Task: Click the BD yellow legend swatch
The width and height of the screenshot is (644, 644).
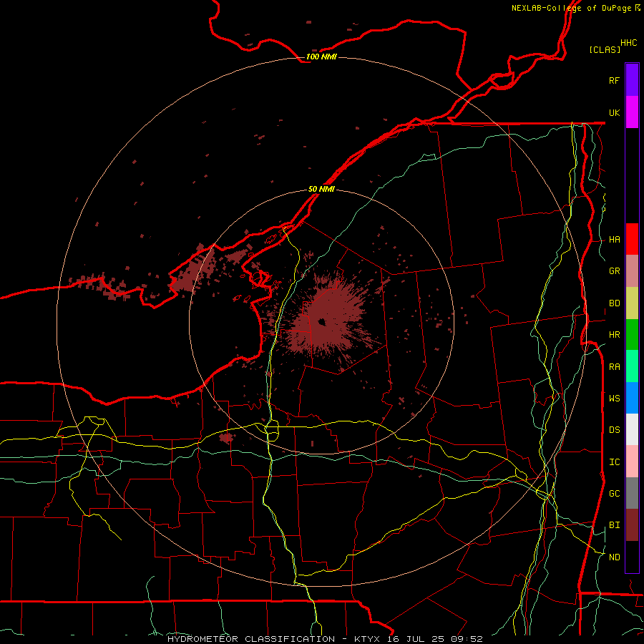Action: coord(632,303)
